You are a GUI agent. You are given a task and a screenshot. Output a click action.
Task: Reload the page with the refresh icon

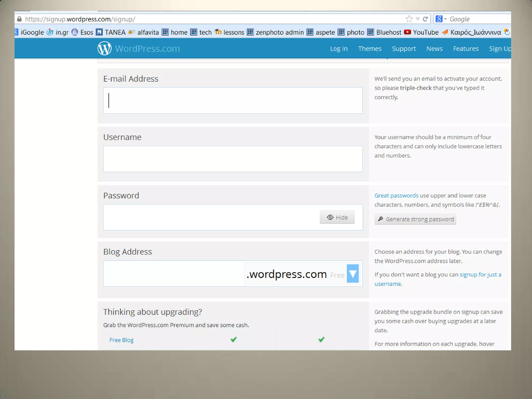(425, 19)
